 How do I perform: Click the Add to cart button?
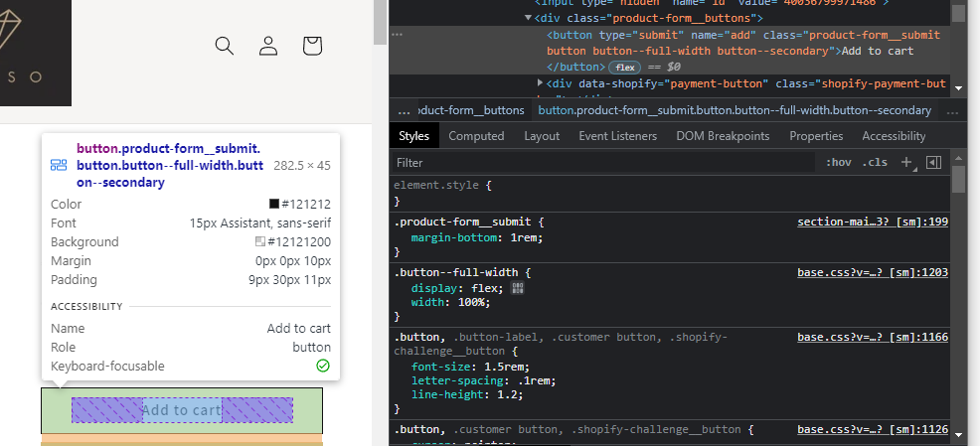(182, 410)
